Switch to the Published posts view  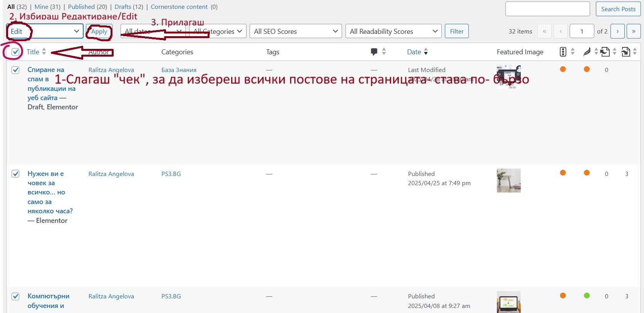[87, 7]
